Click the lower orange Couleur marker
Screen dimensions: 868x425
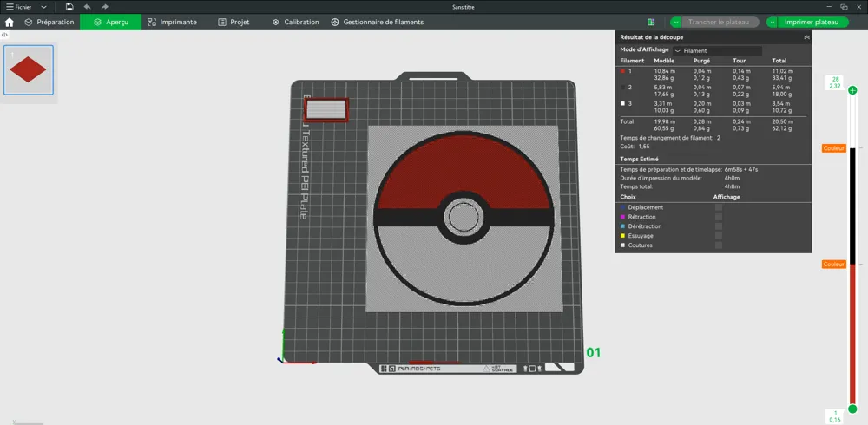833,265
